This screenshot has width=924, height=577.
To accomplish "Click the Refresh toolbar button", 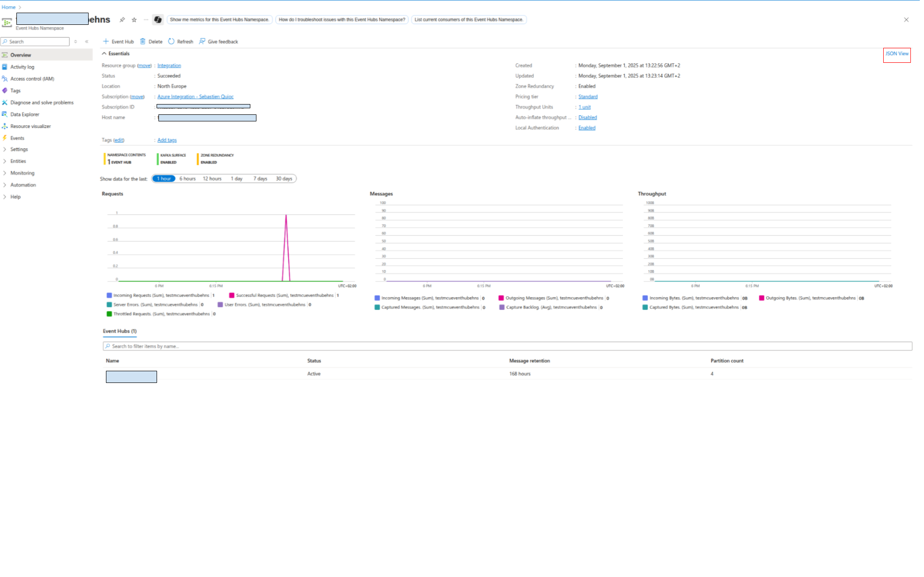I will pos(181,42).
